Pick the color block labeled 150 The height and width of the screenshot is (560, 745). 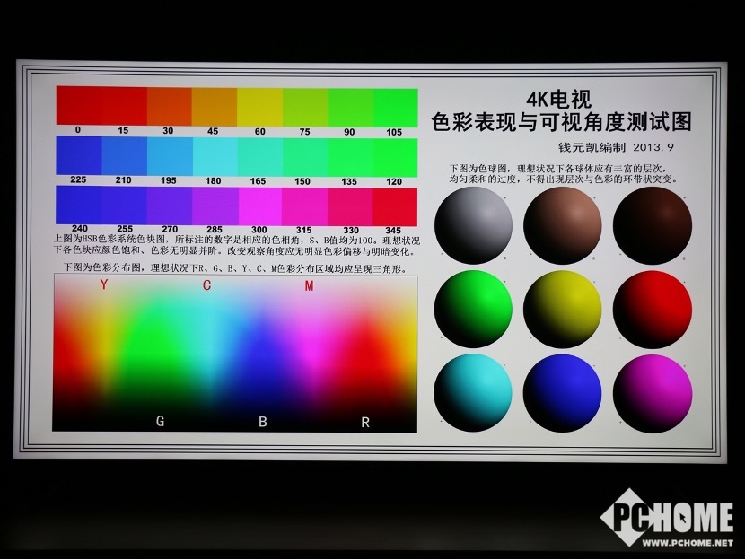coord(305,157)
